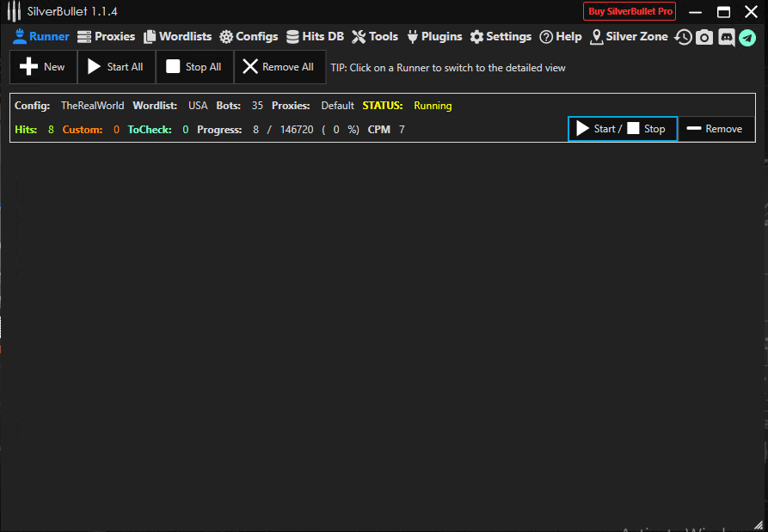Switch to the Runner tab

tap(41, 37)
